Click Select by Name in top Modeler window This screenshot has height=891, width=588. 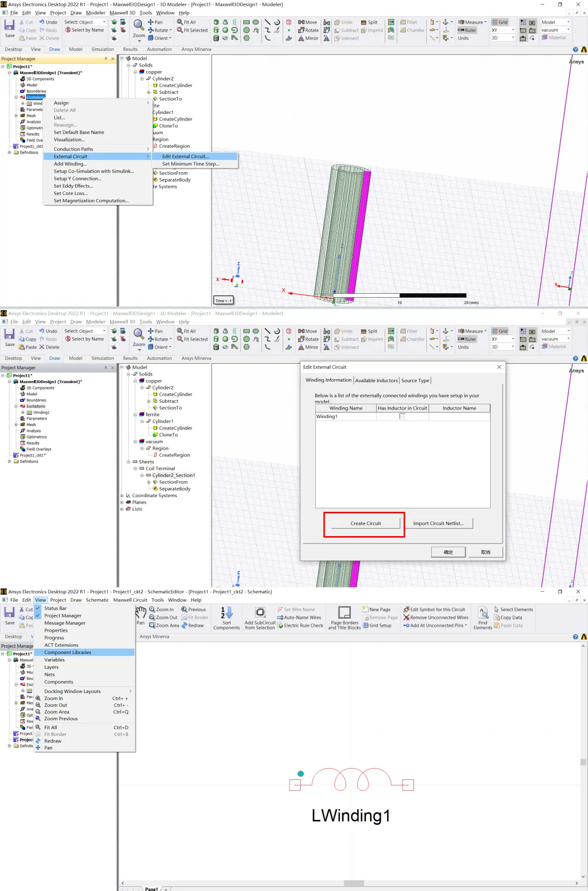coord(84,30)
